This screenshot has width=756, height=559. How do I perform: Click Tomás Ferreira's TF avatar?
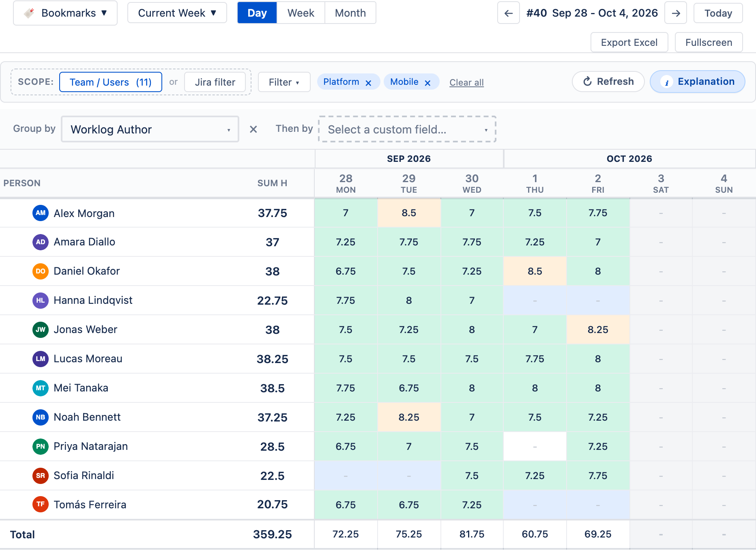click(41, 505)
